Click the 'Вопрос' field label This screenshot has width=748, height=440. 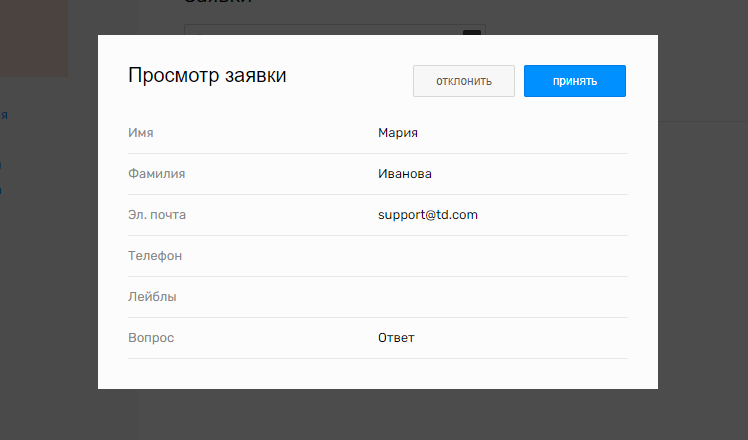[x=151, y=338]
